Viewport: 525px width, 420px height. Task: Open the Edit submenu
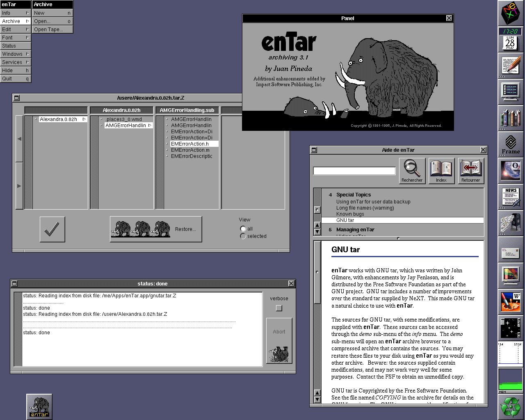(x=16, y=30)
